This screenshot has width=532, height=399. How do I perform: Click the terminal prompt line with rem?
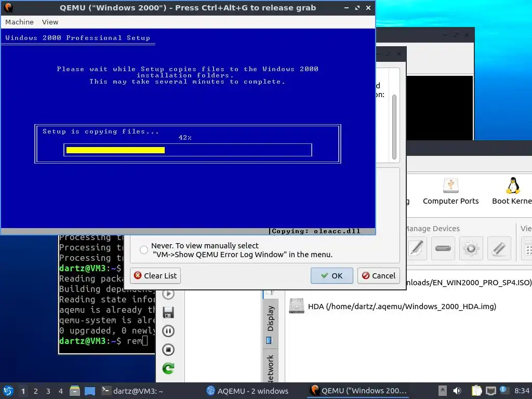click(x=103, y=341)
